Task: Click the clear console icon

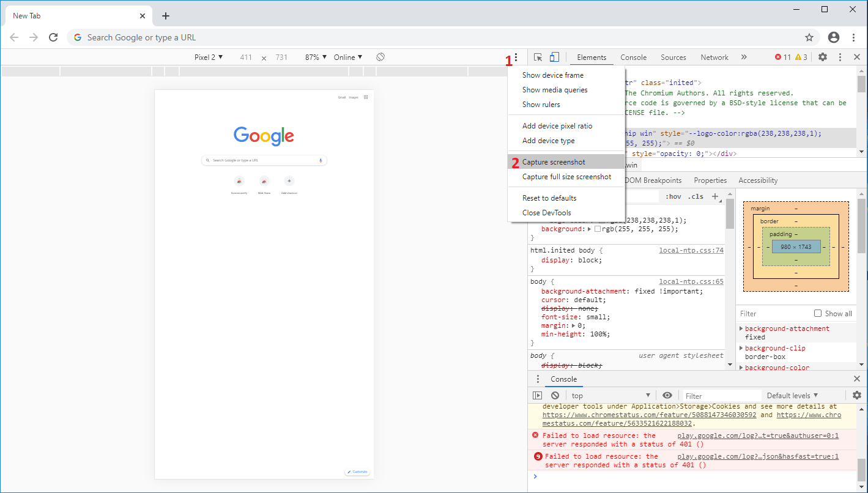Action: pyautogui.click(x=554, y=395)
